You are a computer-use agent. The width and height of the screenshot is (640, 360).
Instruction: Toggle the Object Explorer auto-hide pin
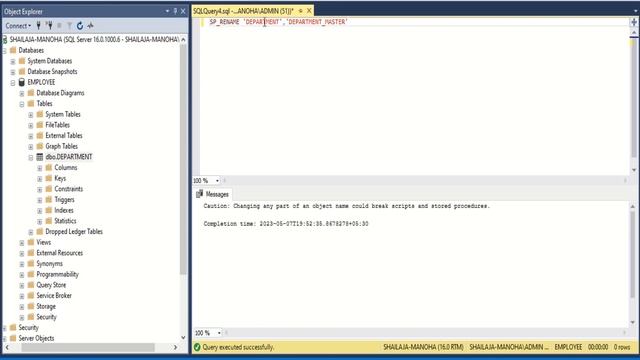click(x=176, y=11)
